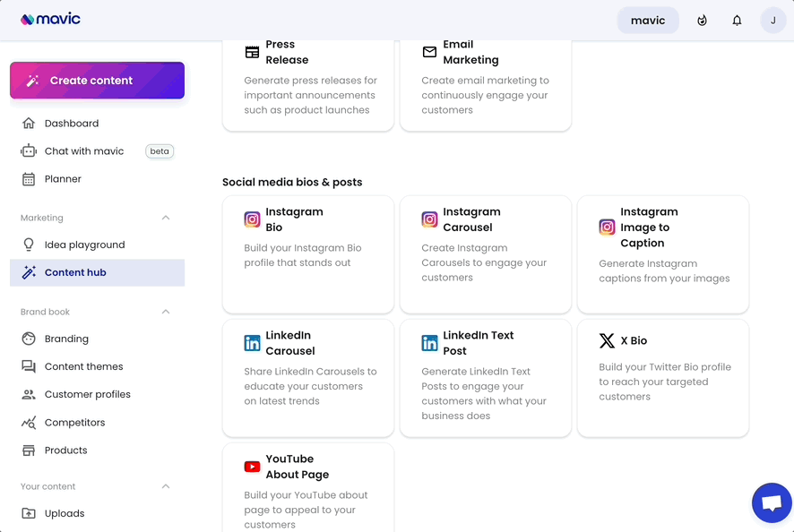Open the user avatar J menu
The height and width of the screenshot is (532, 794).
tap(772, 21)
